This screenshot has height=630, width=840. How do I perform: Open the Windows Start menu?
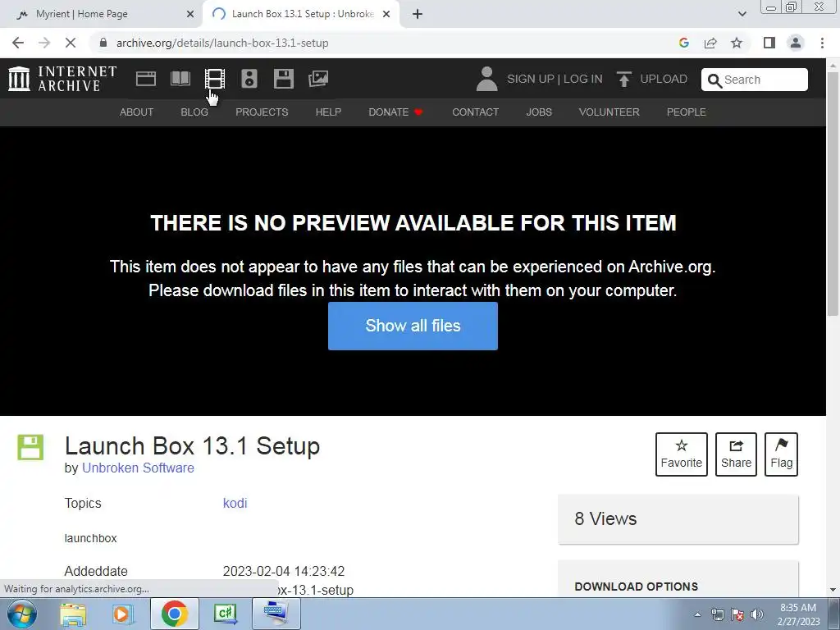[x=21, y=614]
